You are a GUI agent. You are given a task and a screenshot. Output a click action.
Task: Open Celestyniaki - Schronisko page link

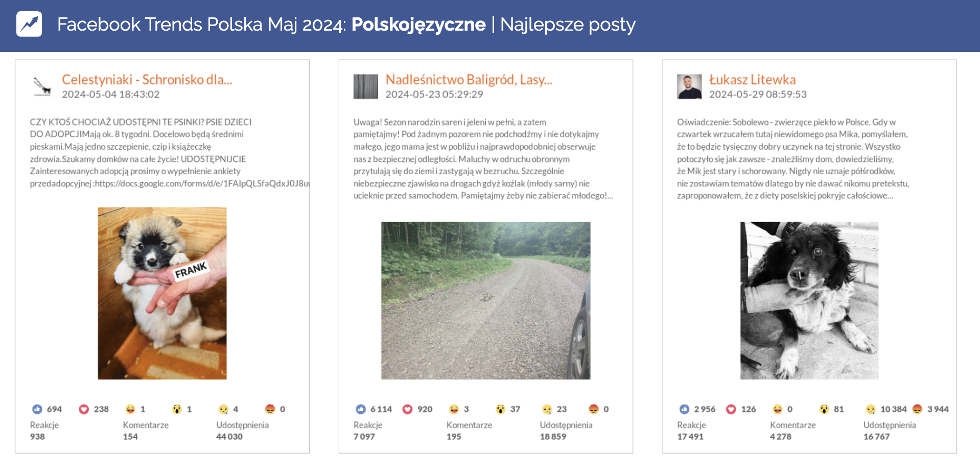click(x=147, y=80)
